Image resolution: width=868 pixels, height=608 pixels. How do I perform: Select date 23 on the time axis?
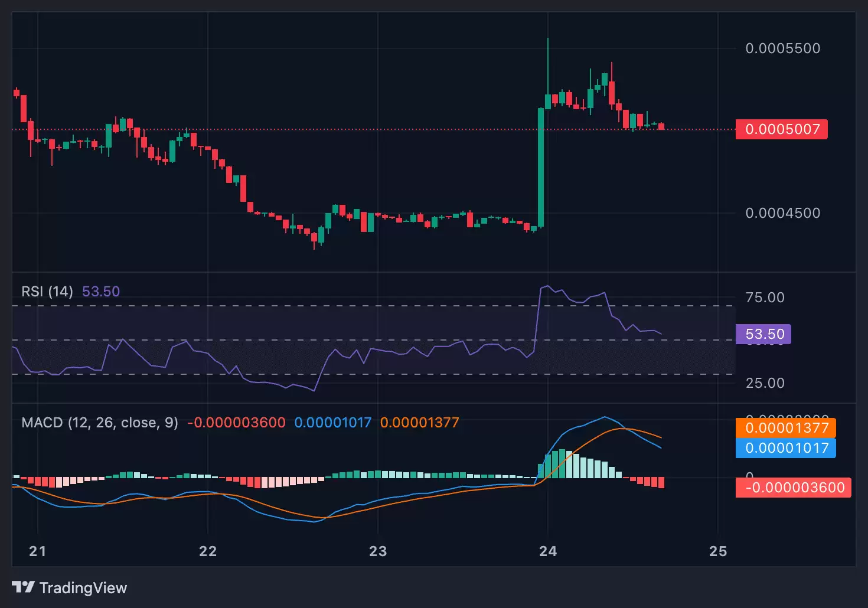(x=378, y=551)
